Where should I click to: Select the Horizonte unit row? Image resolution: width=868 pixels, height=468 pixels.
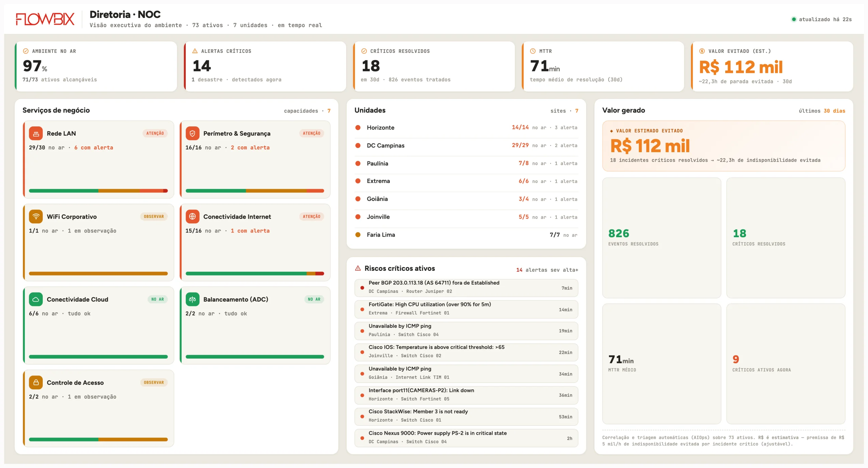point(466,128)
